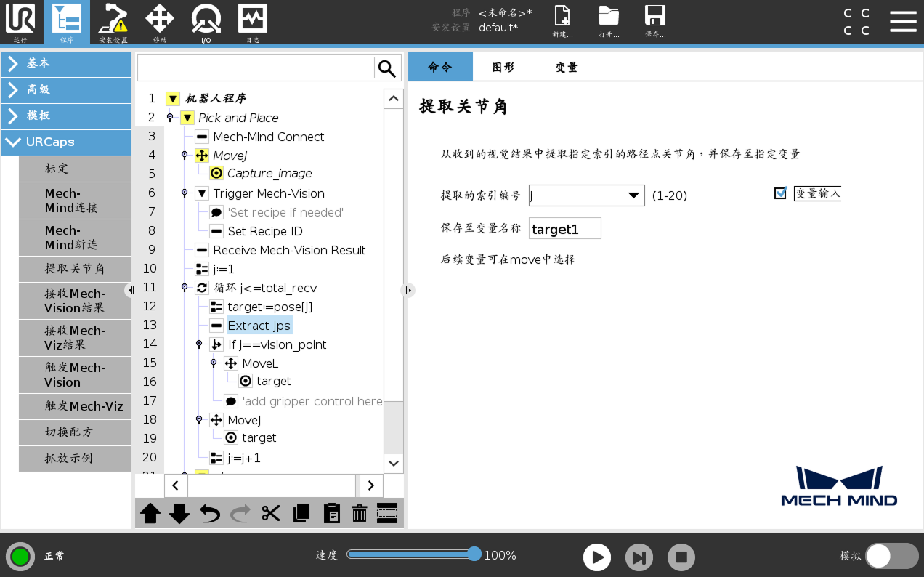Toggle the 模拟 simulation switch

pos(892,556)
